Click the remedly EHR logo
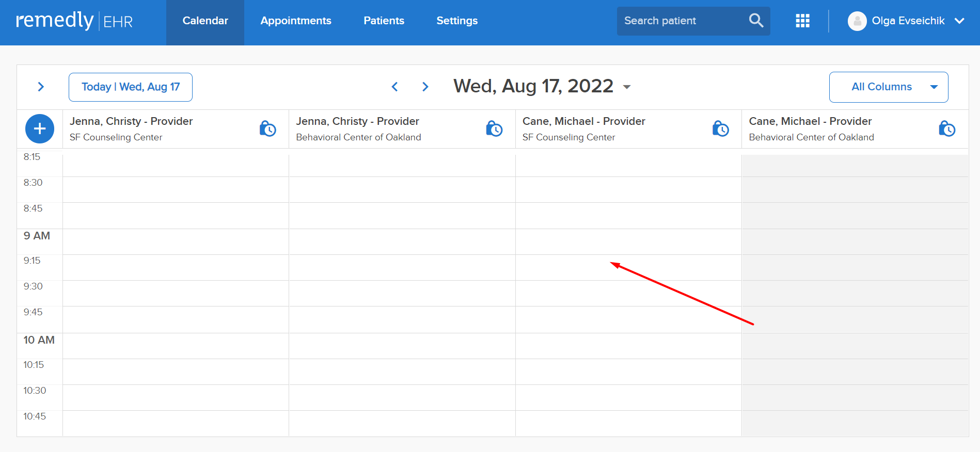Viewport: 980px width, 452px height. [x=74, y=21]
